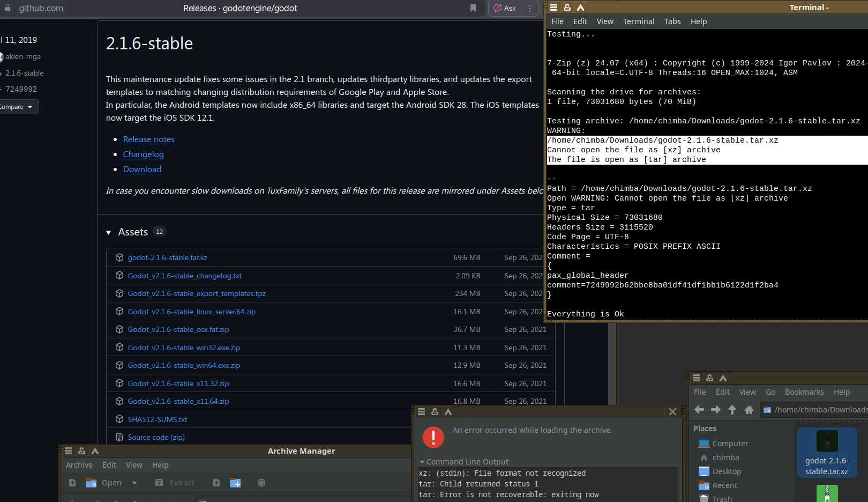Expand the Open recent dropdown arrow

134,483
